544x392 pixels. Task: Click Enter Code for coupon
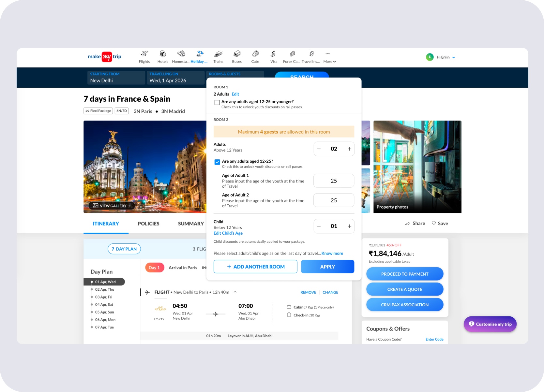click(x=434, y=340)
